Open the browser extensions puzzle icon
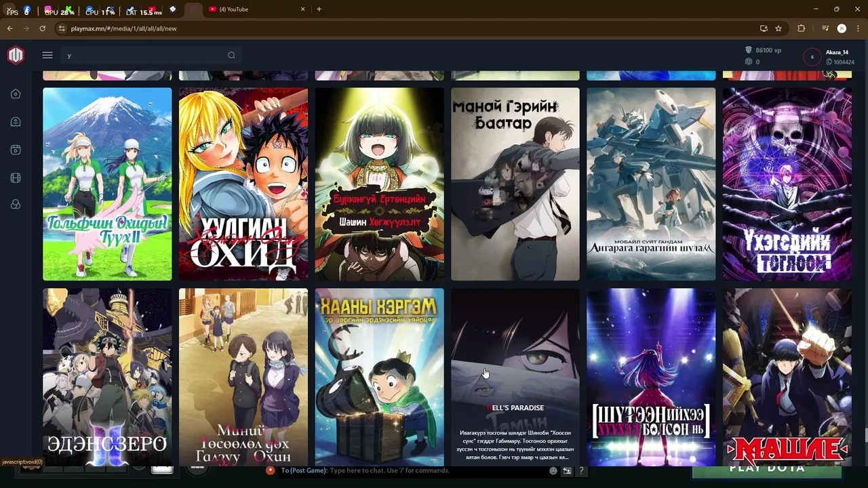This screenshot has height=488, width=868. pos(802,28)
